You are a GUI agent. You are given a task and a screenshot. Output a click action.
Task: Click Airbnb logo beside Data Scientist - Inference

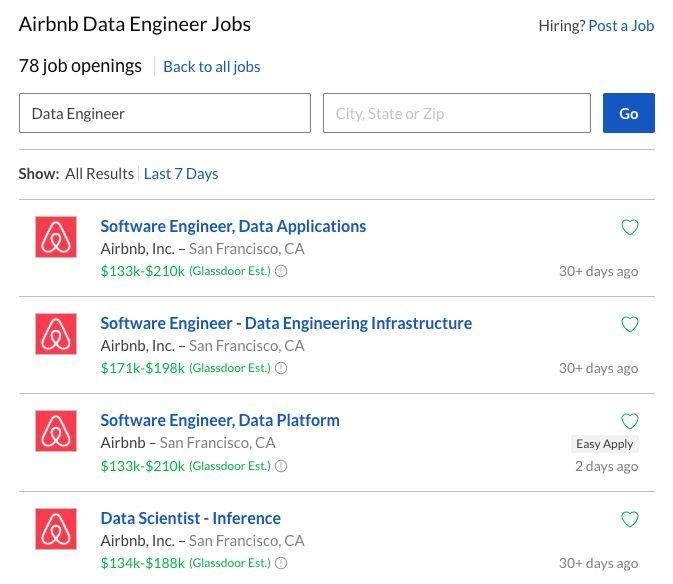[56, 529]
